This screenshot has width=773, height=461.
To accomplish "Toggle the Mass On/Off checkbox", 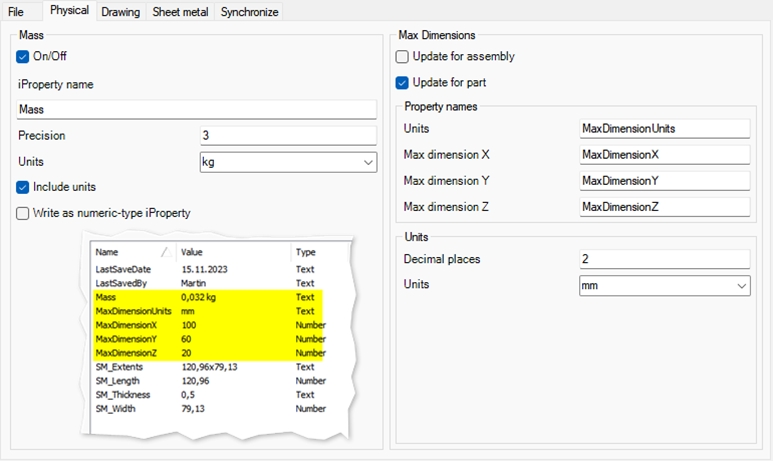I will pos(24,57).
